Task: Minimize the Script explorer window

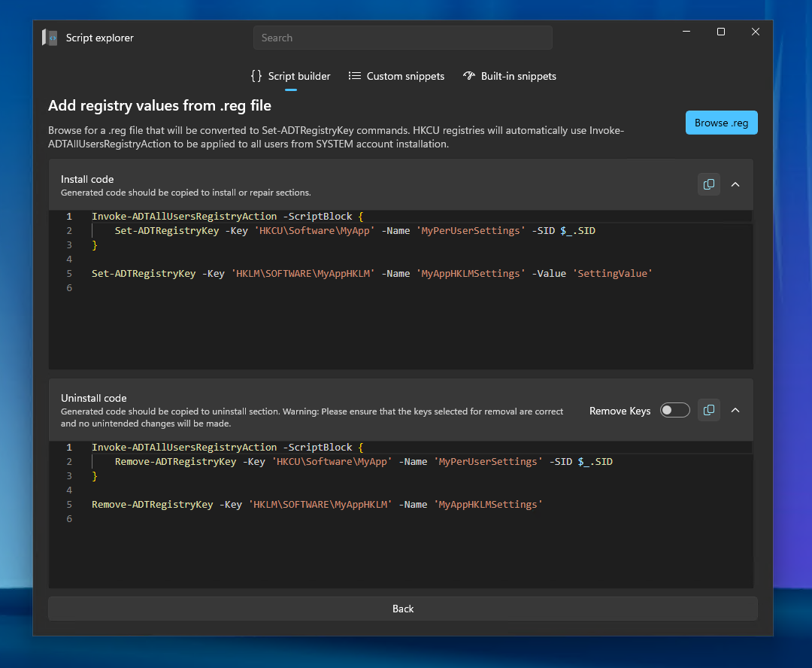Action: click(686, 32)
